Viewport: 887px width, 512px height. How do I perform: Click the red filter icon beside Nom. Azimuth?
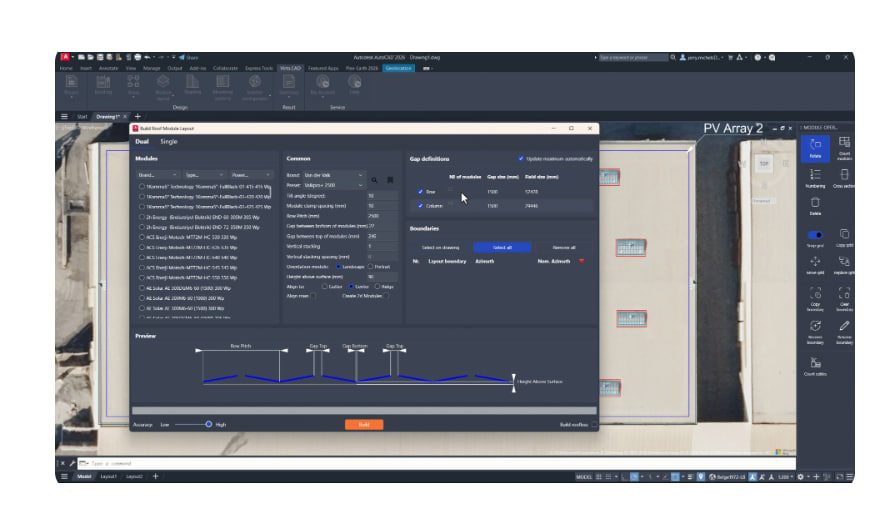(581, 261)
